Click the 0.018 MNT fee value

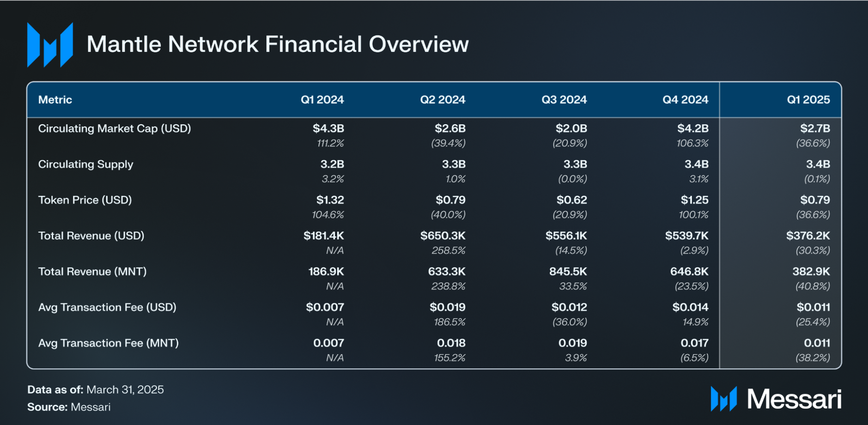451,343
